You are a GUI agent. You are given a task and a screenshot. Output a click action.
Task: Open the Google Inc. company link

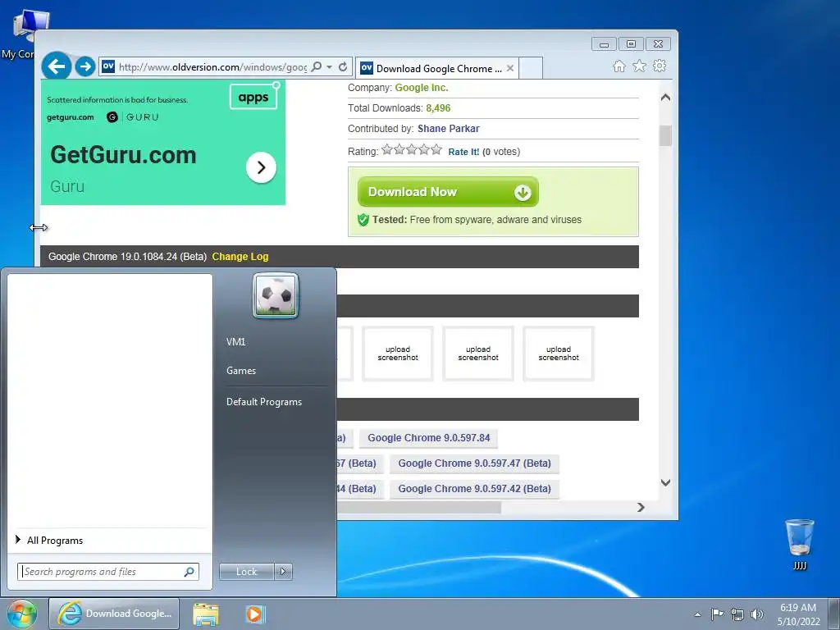(x=421, y=87)
